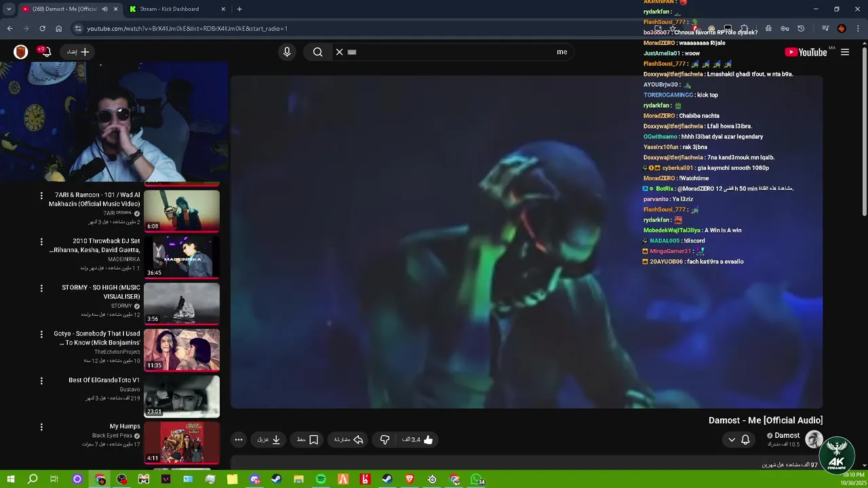The image size is (868, 488).
Task: Close the Damost - Me YouTube tab
Action: tap(115, 9)
